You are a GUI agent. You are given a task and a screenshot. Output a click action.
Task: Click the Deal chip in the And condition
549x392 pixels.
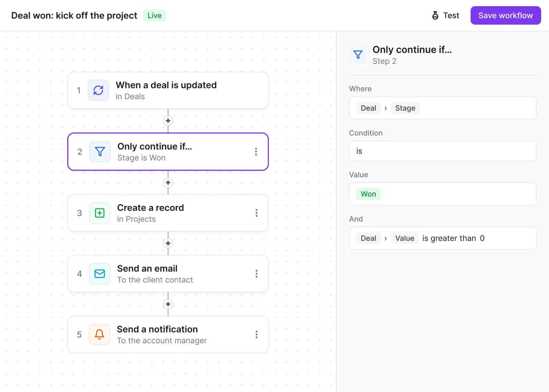coord(369,238)
